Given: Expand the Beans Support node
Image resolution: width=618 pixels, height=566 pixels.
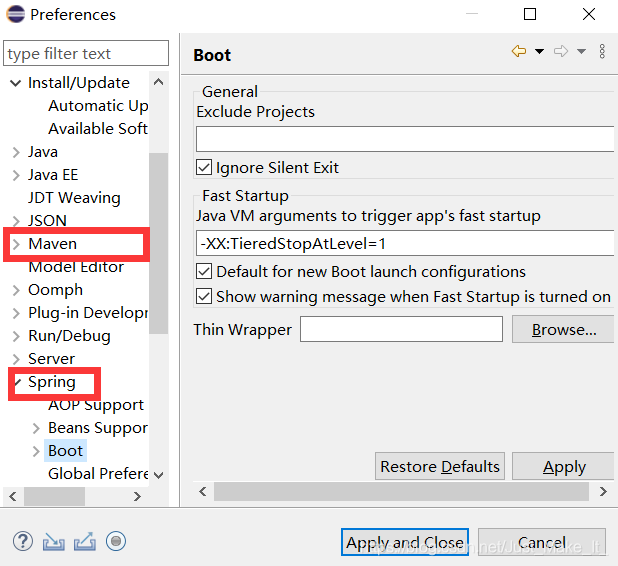Looking at the screenshot, I should 36,428.
